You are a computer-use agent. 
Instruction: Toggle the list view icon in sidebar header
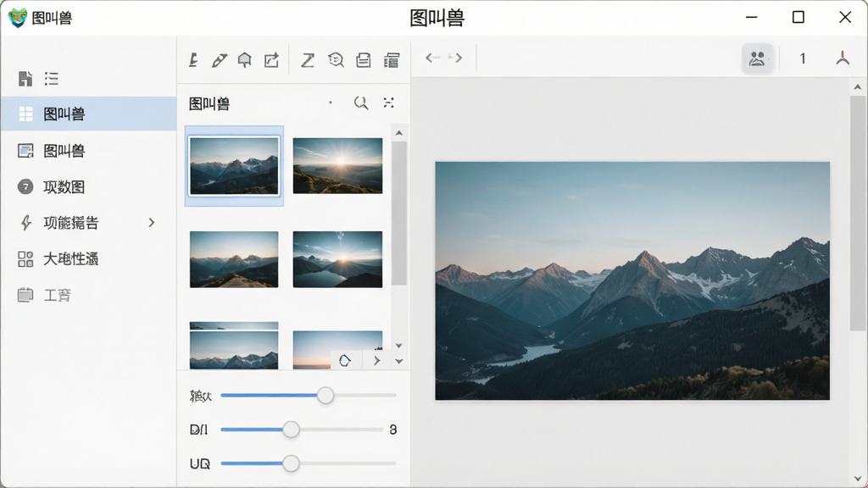click(52, 79)
